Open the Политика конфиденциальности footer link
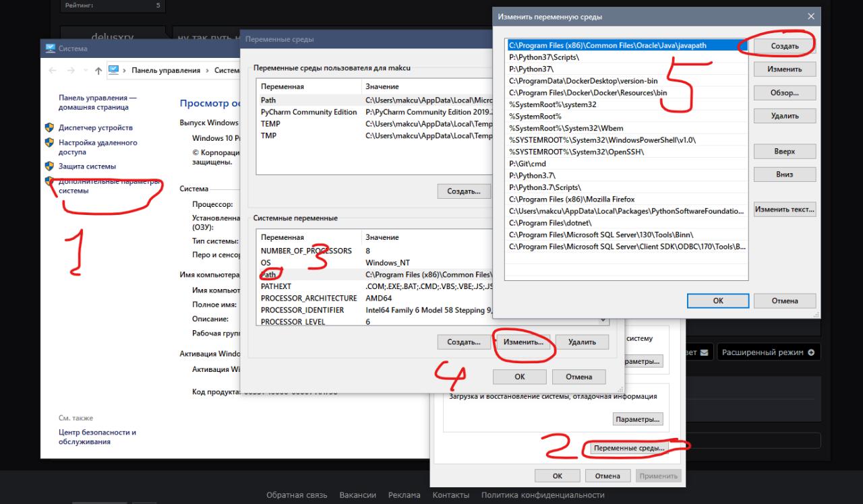The image size is (863, 504). [x=543, y=495]
